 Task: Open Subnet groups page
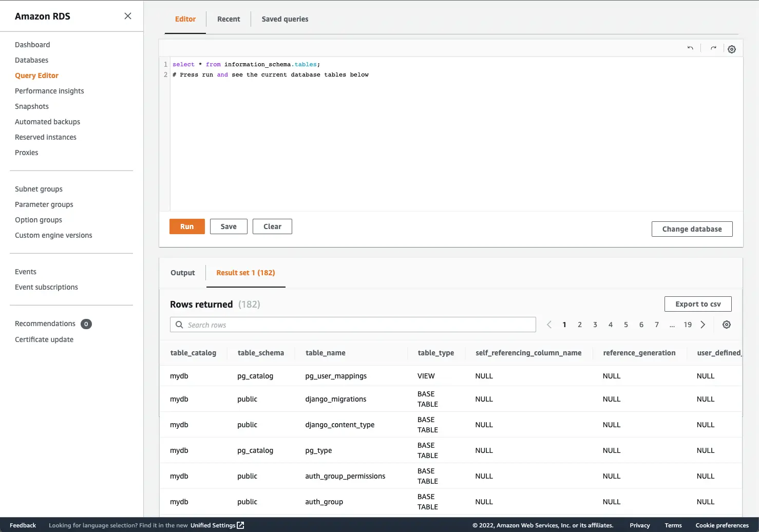39,189
